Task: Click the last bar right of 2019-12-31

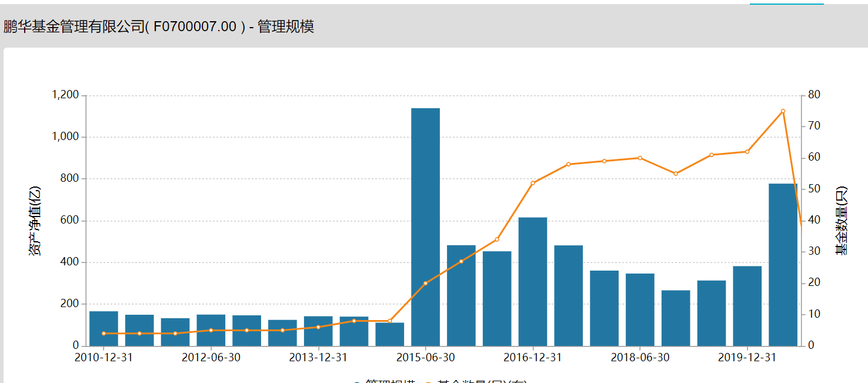Action: (x=783, y=265)
